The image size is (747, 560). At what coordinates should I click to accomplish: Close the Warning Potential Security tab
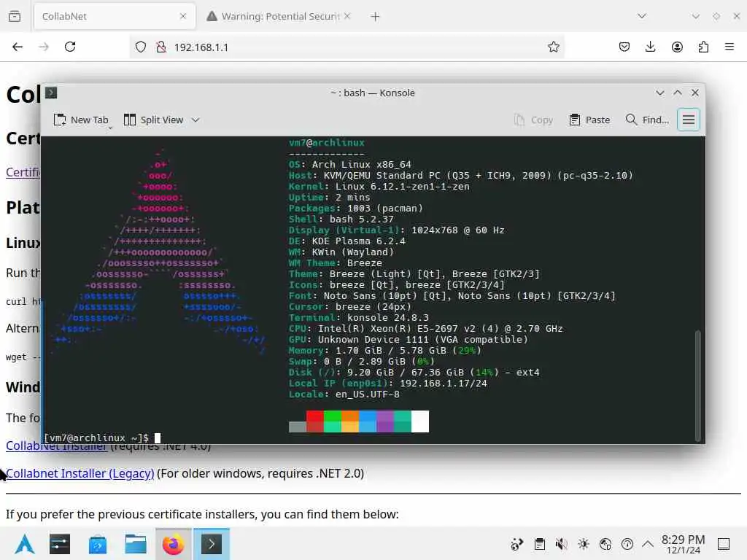coord(347,16)
